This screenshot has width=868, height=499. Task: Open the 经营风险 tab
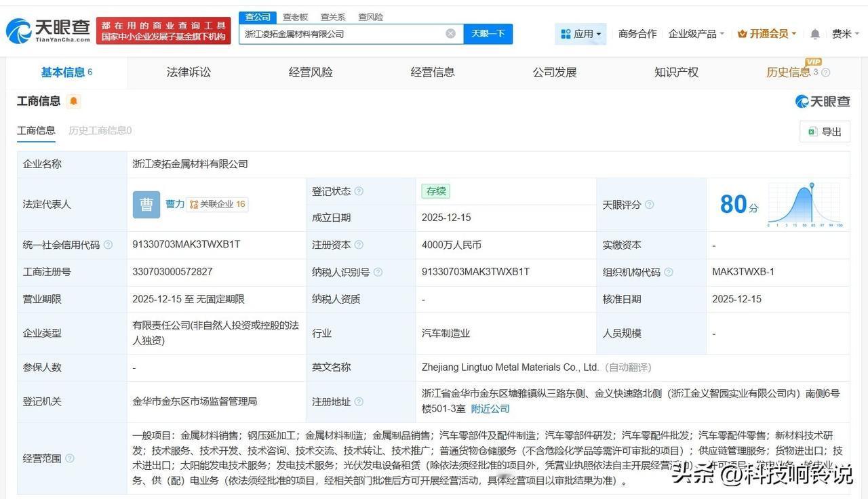pyautogui.click(x=310, y=72)
